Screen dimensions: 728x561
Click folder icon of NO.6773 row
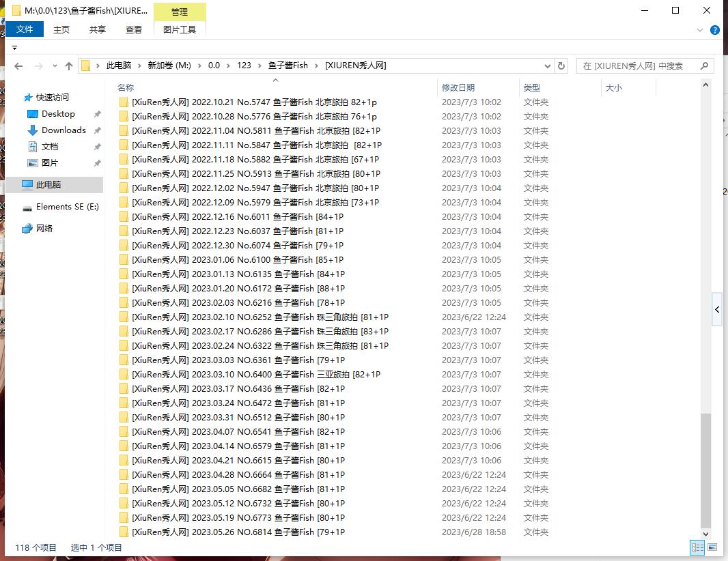pos(124,518)
